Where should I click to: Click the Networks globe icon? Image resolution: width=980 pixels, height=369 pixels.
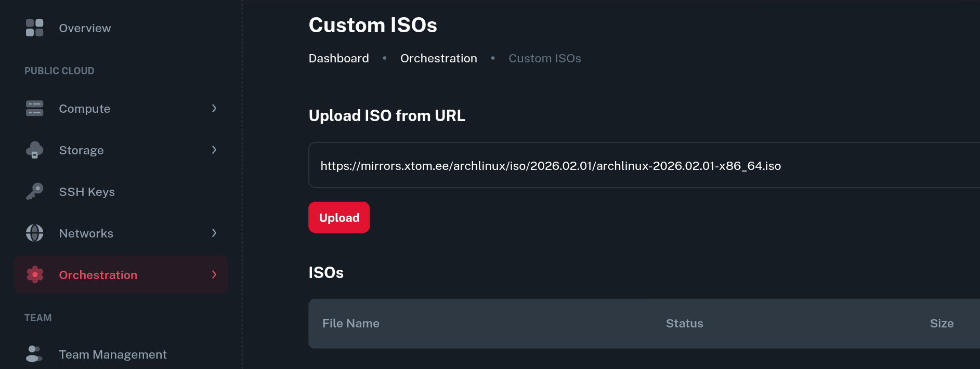pyautogui.click(x=34, y=233)
